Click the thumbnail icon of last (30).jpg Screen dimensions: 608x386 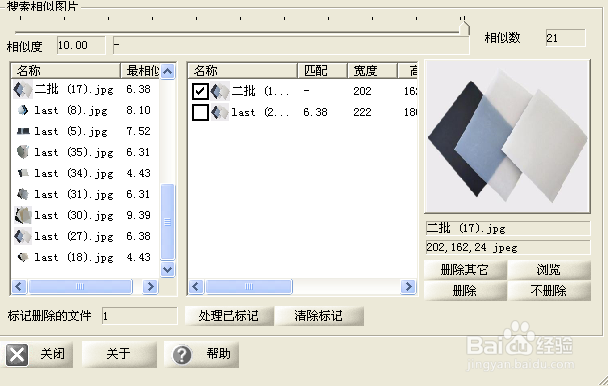23,215
